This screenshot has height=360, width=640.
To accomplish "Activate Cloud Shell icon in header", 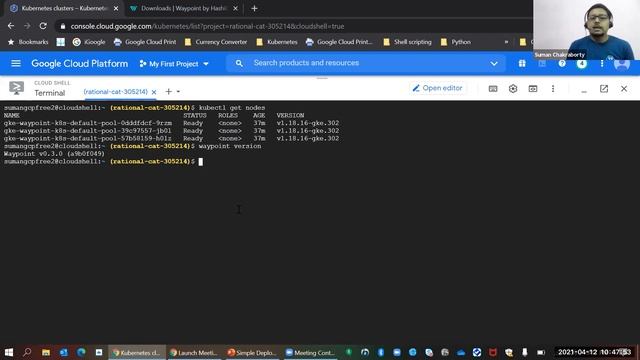I will click(x=542, y=64).
